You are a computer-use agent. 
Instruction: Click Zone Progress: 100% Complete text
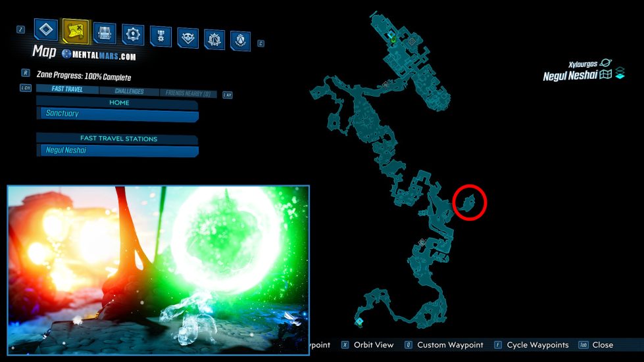tap(84, 76)
